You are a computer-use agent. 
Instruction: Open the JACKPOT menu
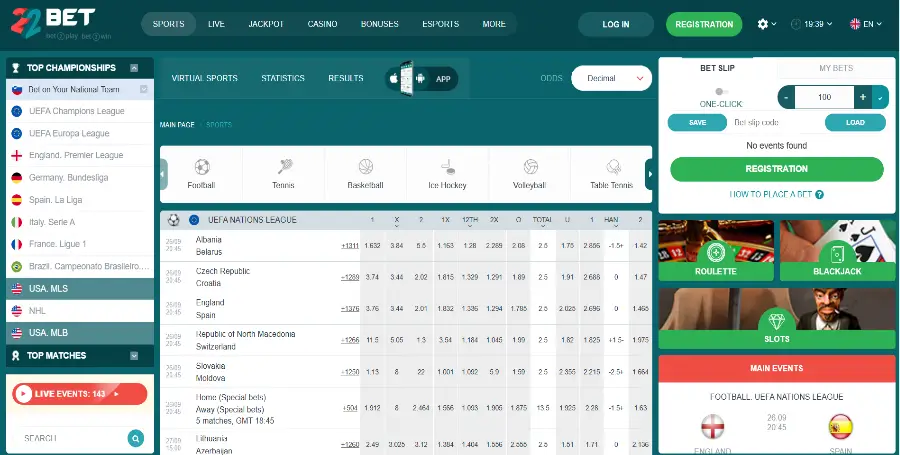tap(266, 24)
